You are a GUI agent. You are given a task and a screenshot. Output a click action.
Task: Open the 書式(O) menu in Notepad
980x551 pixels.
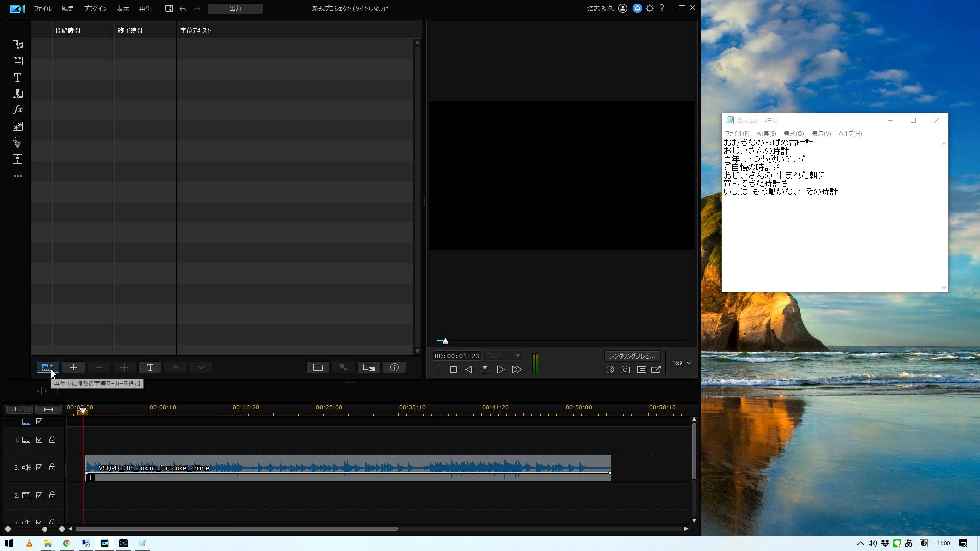click(x=793, y=134)
